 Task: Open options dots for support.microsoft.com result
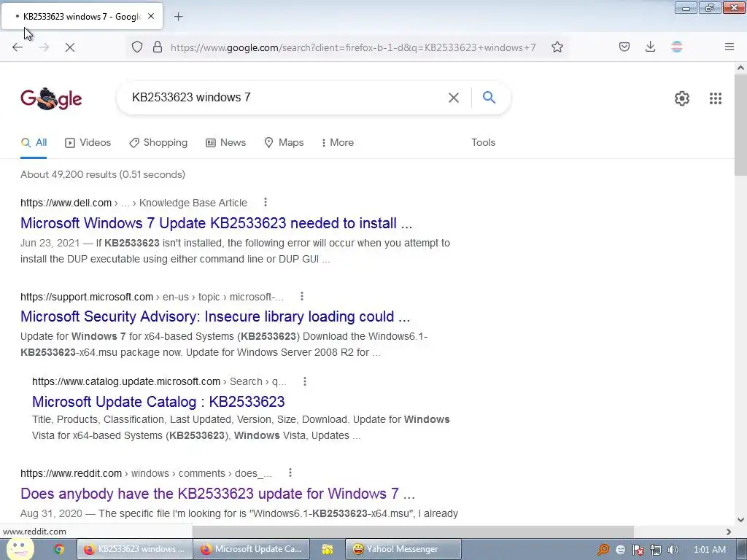point(301,296)
